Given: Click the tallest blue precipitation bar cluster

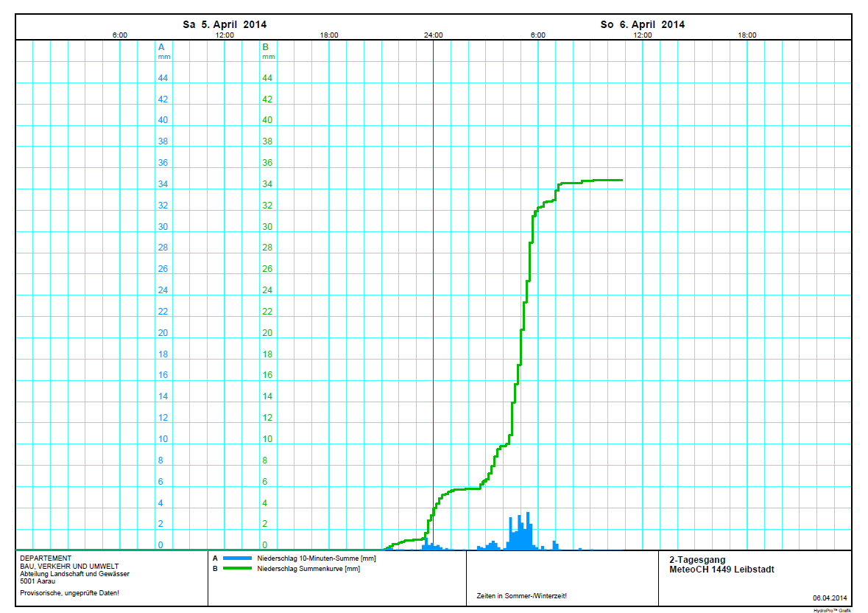Looking at the screenshot, I should (x=521, y=532).
